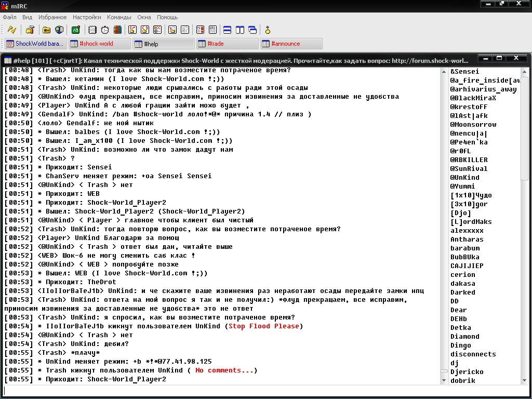Click the chat area scroll up arrow
532x399 pixels.
tap(444, 72)
